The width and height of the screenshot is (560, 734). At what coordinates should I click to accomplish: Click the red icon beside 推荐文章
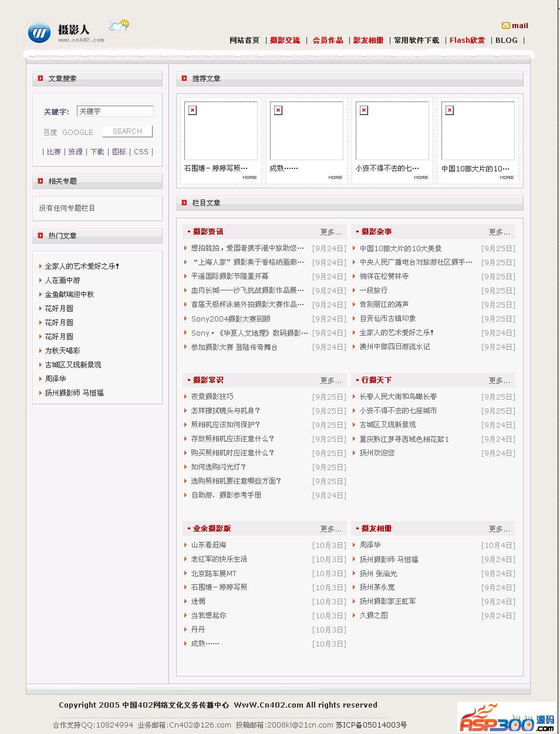184,78
